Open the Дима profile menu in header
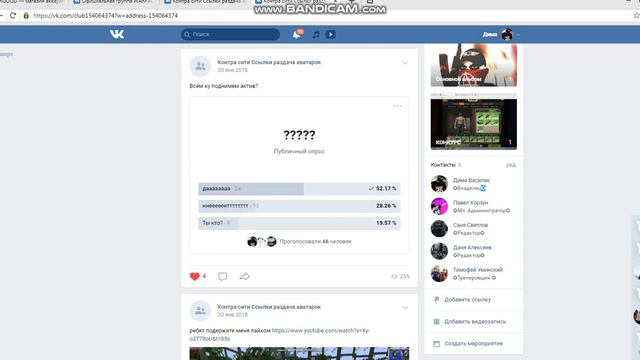 pyautogui.click(x=501, y=35)
